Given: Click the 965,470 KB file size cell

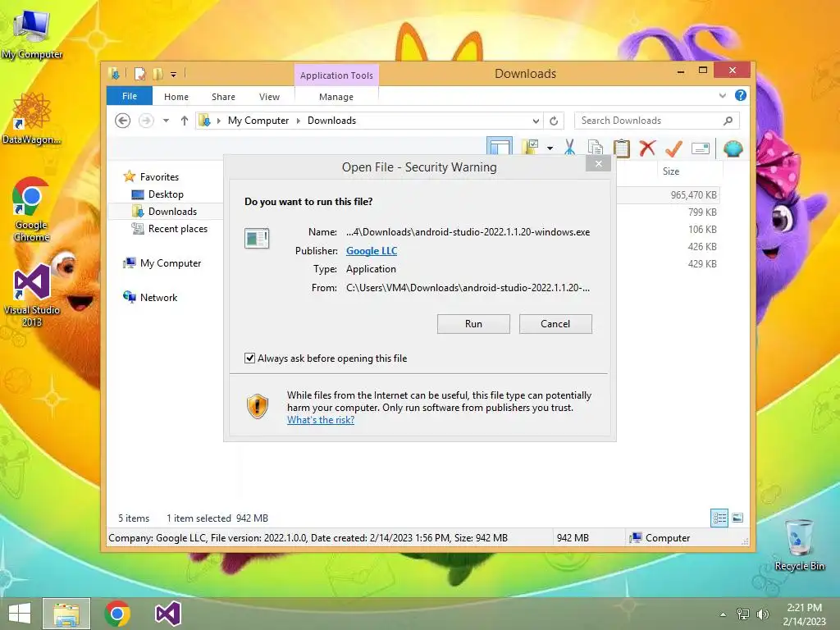Looking at the screenshot, I should tap(693, 195).
